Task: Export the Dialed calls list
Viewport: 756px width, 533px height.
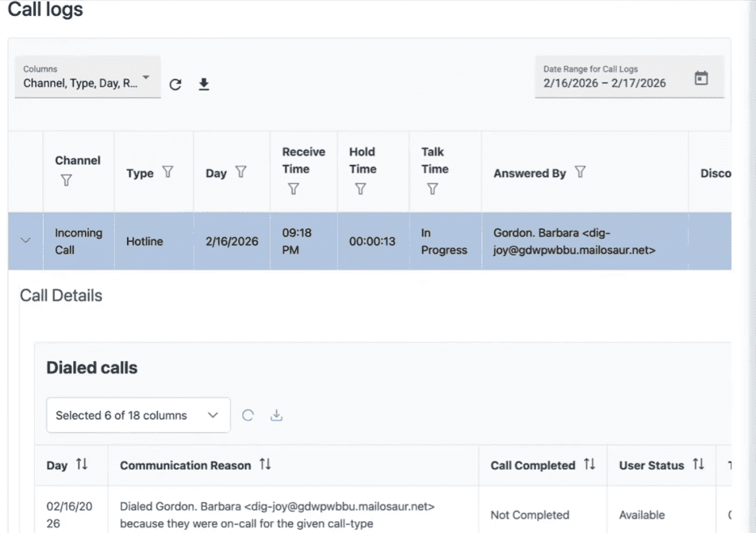Action: point(276,415)
